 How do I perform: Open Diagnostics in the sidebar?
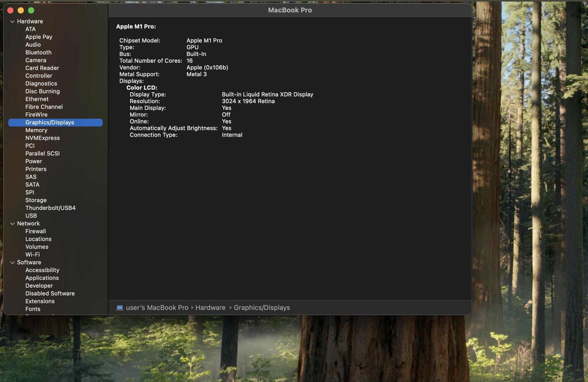[x=41, y=83]
